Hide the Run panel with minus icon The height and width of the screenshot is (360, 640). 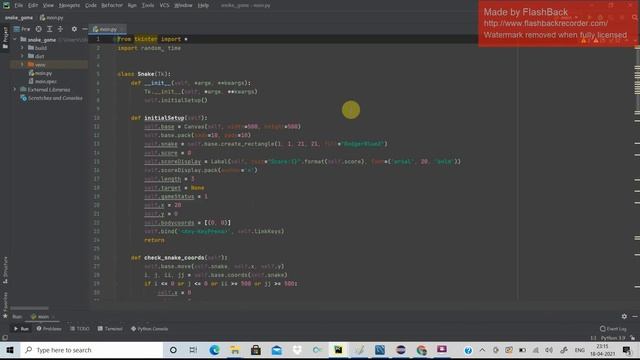635,316
